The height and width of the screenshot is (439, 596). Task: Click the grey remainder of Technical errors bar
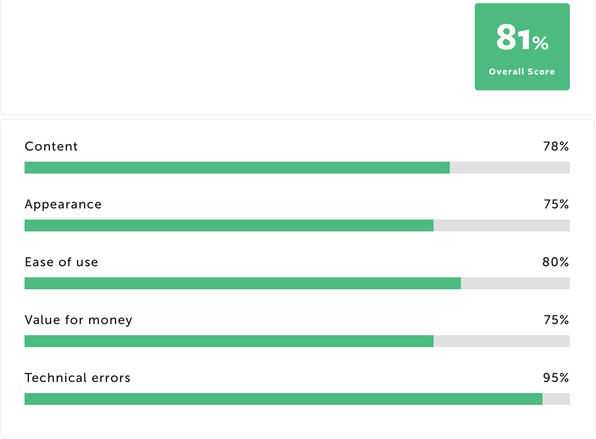(x=556, y=399)
